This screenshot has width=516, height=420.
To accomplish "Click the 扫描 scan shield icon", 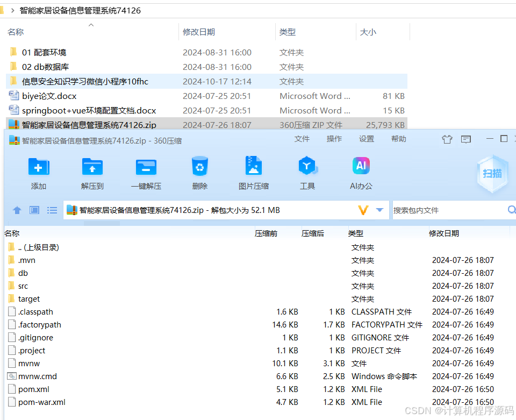I will 492,174.
